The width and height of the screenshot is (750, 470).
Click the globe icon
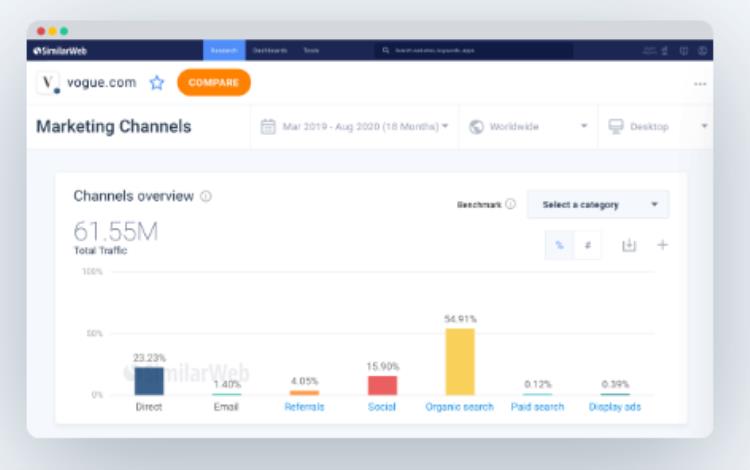(476, 127)
